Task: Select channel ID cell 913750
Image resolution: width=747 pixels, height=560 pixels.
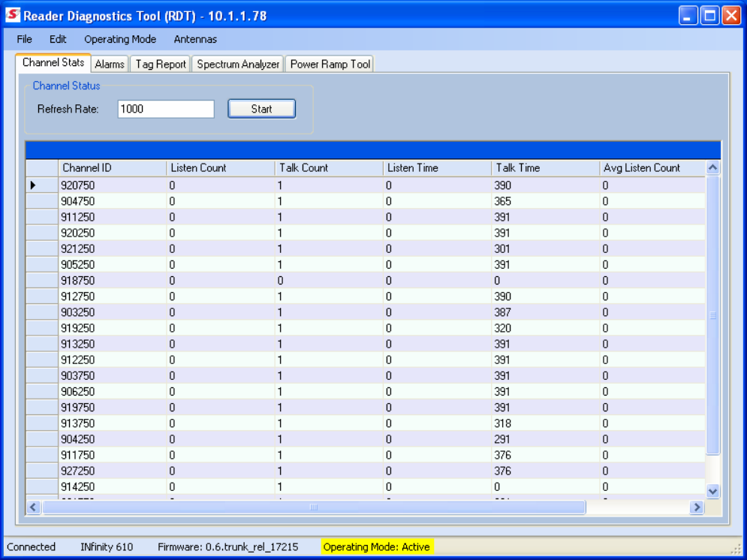Action: [x=113, y=423]
